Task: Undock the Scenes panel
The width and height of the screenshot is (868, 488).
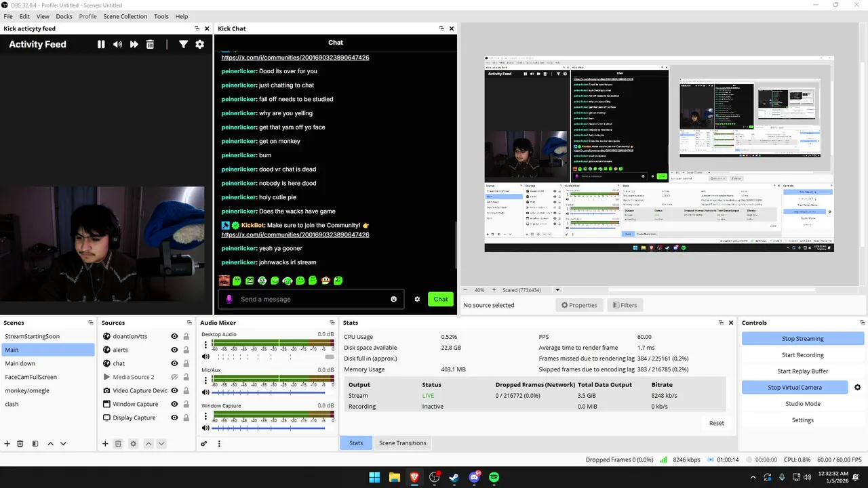Action: tap(90, 323)
